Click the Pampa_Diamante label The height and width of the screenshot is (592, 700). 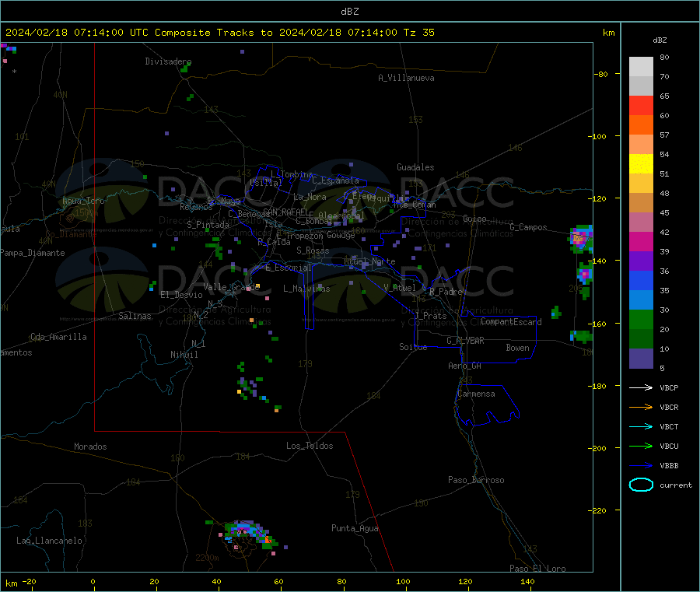32,253
